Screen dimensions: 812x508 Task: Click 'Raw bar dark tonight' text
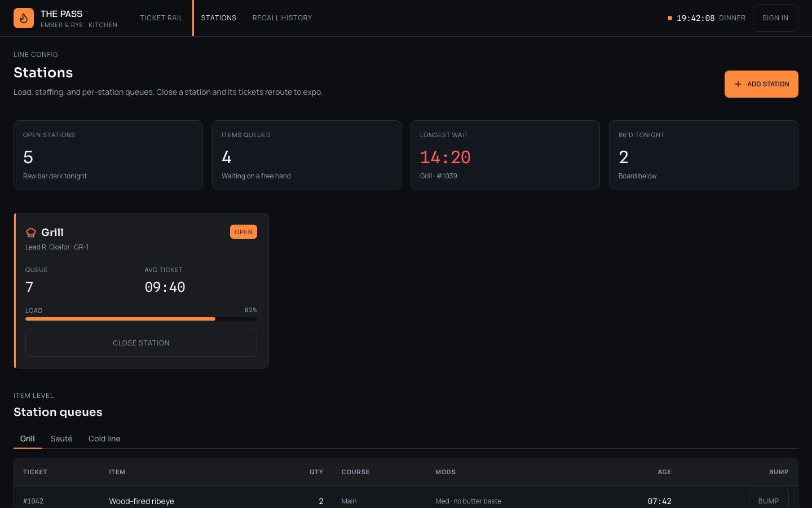(x=55, y=176)
